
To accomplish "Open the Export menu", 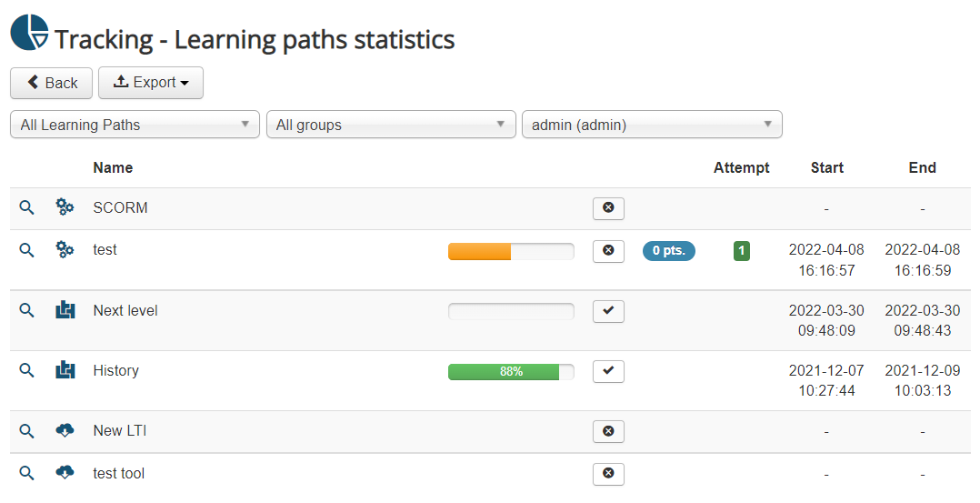I will pyautogui.click(x=151, y=83).
